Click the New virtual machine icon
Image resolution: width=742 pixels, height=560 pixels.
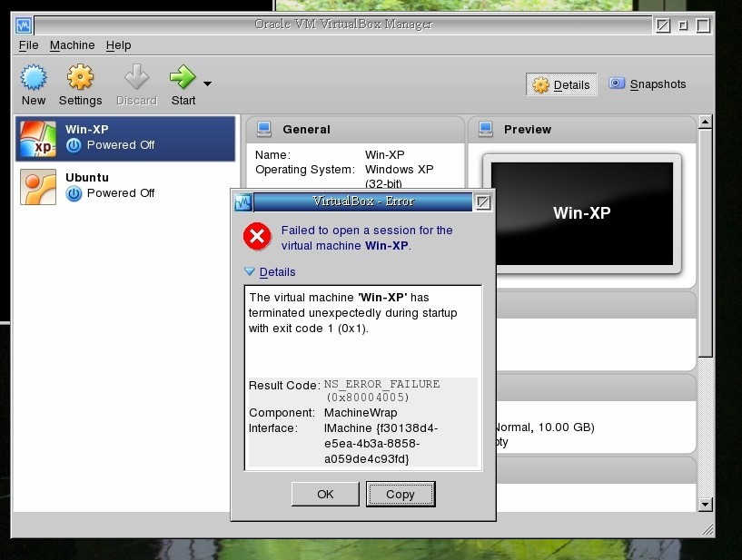click(x=34, y=77)
